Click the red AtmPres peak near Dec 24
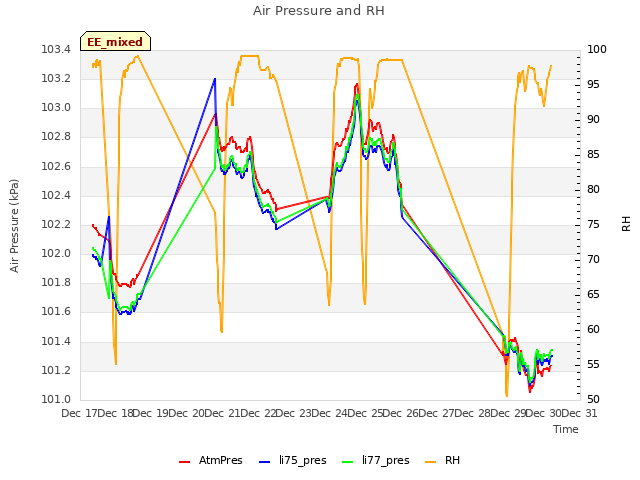The image size is (640, 480). coord(357,84)
